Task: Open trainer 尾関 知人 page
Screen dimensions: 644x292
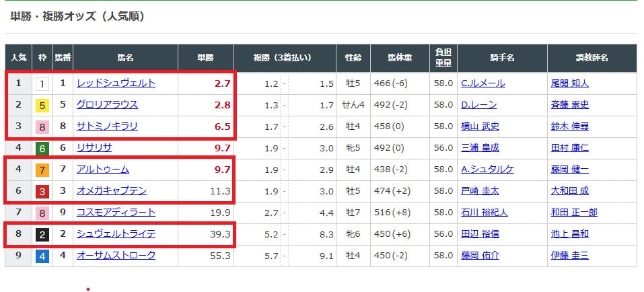Action: tap(569, 83)
